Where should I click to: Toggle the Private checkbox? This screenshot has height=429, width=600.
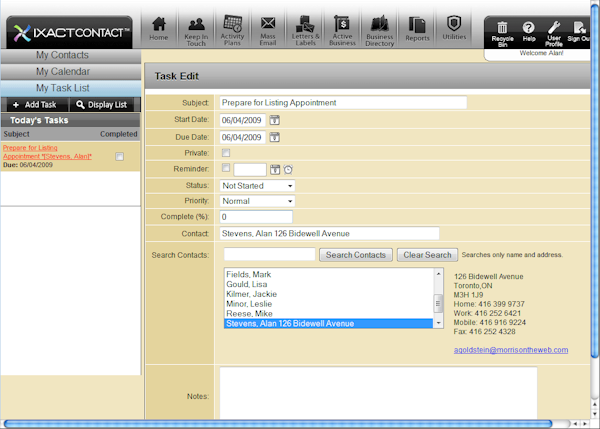tap(226, 153)
